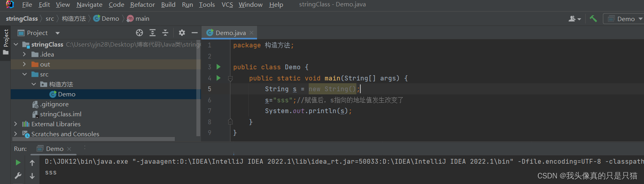Screen dimensions: 644x184
Task: Open the VCS menu
Action: click(227, 4)
